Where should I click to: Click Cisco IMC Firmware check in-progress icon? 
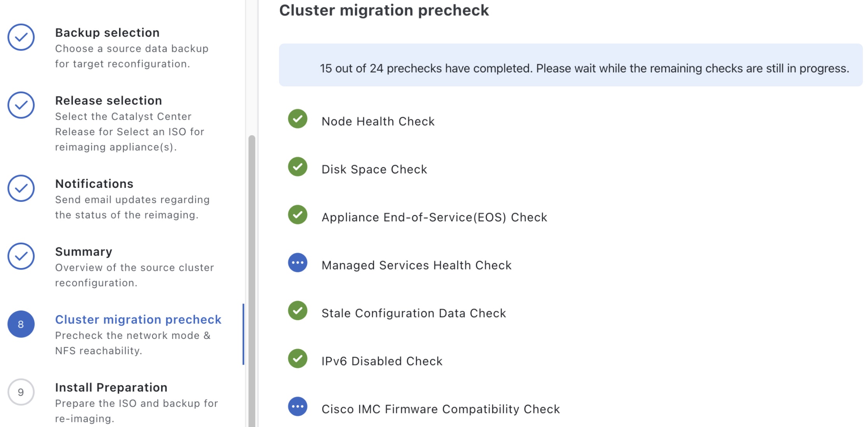click(x=298, y=406)
